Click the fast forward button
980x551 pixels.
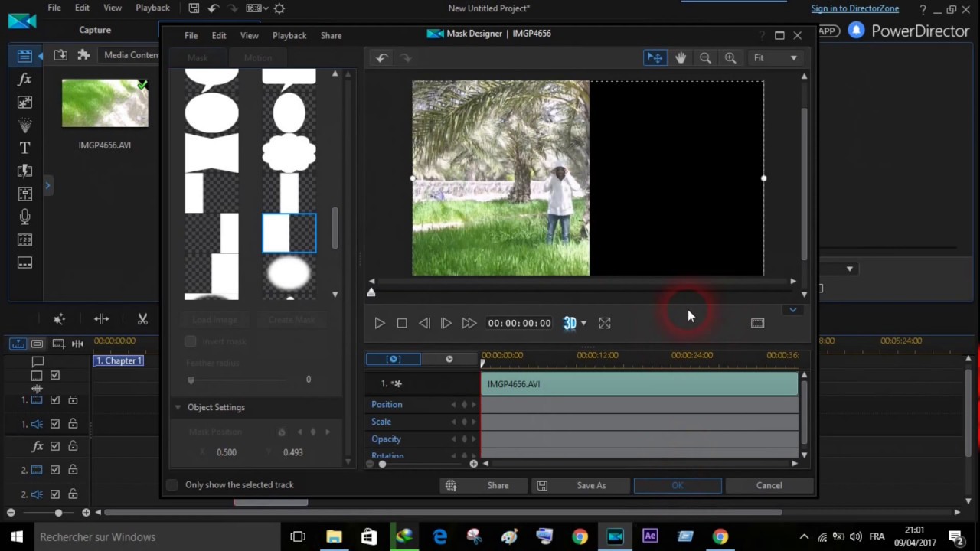(x=469, y=323)
